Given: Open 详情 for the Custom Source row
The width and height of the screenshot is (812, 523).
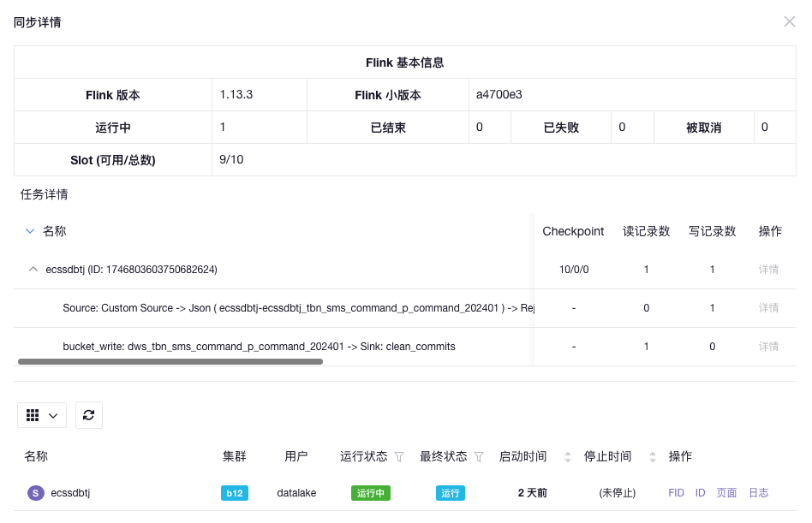Looking at the screenshot, I should (768, 308).
